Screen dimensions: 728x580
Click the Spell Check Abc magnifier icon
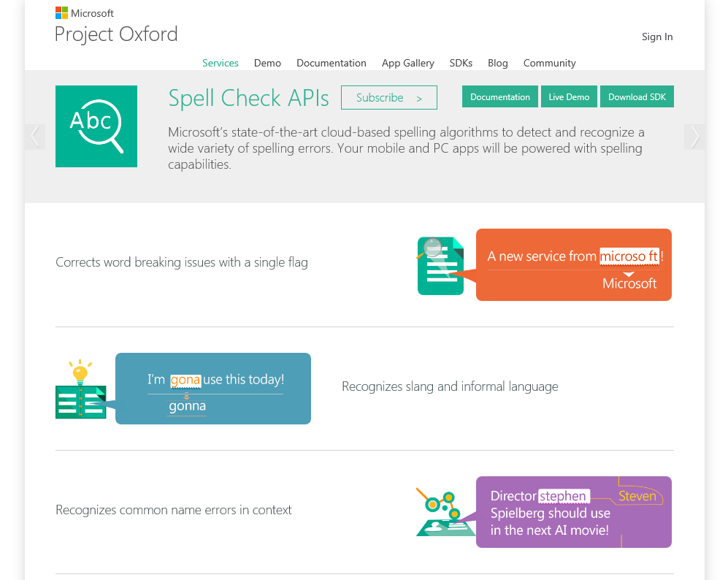pyautogui.click(x=96, y=126)
